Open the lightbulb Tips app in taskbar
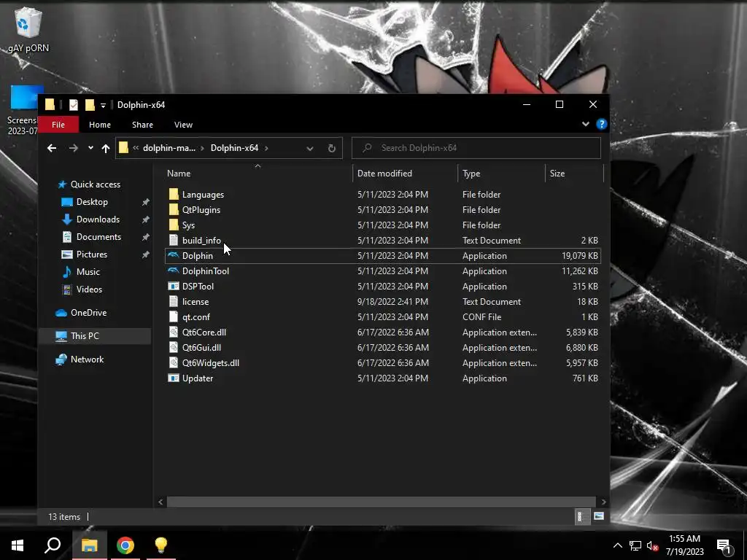This screenshot has width=747, height=560. (x=161, y=545)
